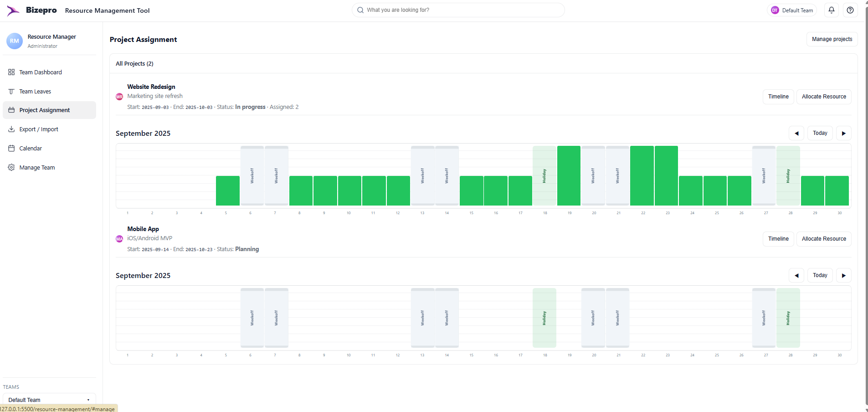Open Calendar using its sidebar icon
Screen dimensions: 868x412
pos(11,148)
